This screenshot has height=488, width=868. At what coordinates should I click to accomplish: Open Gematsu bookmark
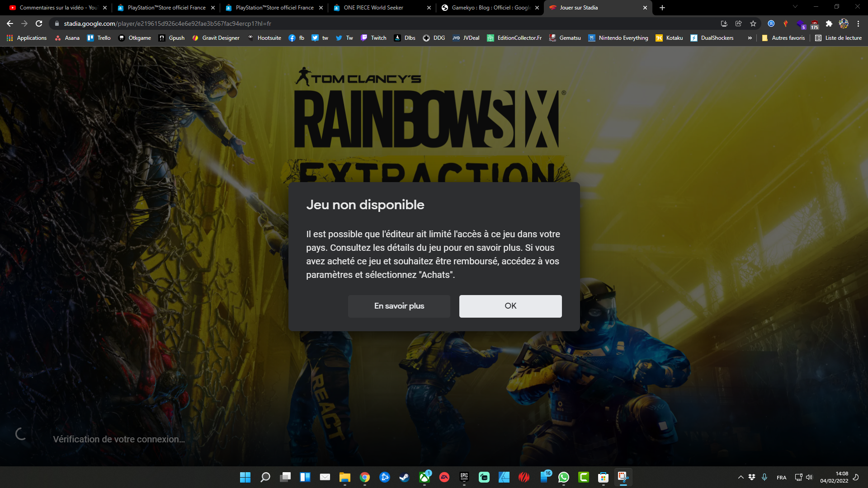565,38
